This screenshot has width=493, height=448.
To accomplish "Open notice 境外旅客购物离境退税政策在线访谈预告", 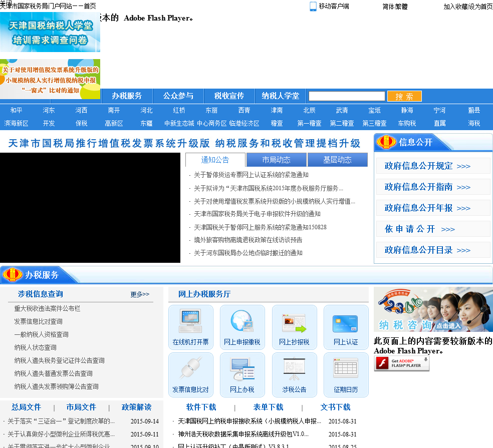I will (248, 240).
